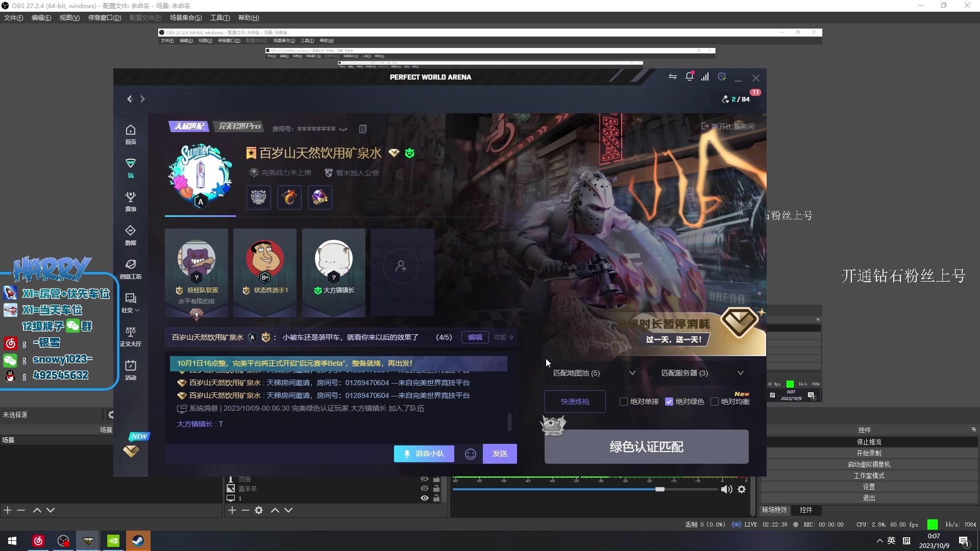The width and height of the screenshot is (980, 551).
Task: Open the 创意工坊 workshop icon
Action: [131, 269]
